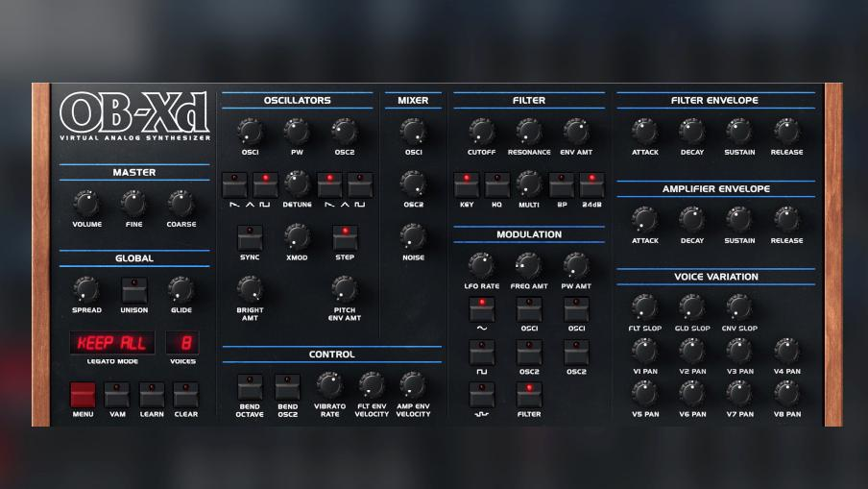Click the amplifier envelope RELEASE knob

[x=786, y=220]
